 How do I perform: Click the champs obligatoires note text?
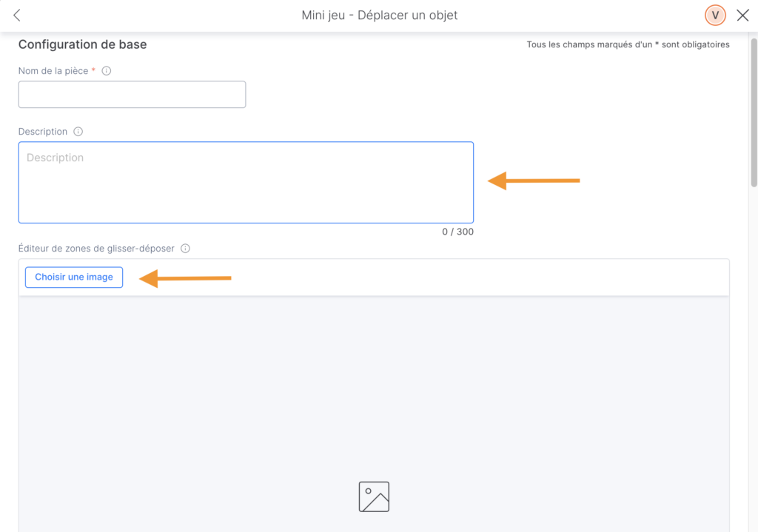tap(628, 44)
